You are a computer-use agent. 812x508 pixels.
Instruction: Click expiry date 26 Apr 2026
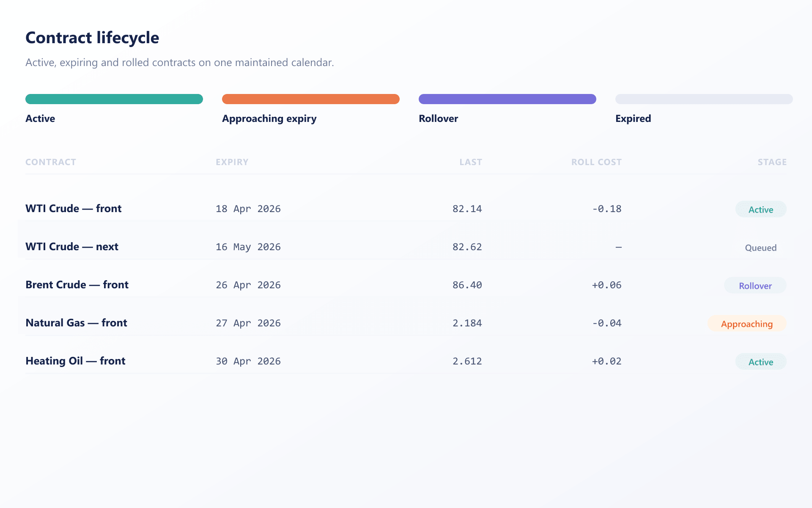pyautogui.click(x=248, y=285)
